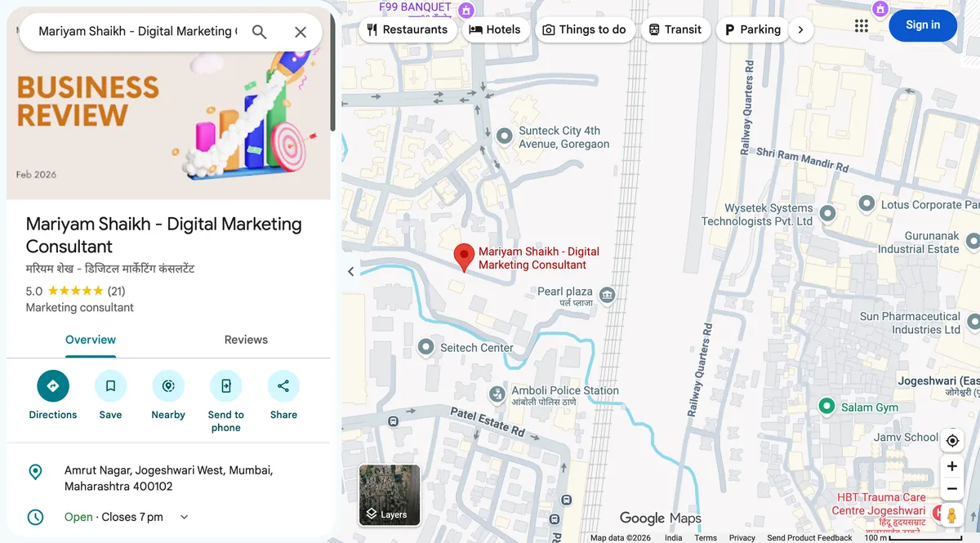Viewport: 980px width, 543px height.
Task: Click the Seitech Center marker icon
Action: pos(425,348)
